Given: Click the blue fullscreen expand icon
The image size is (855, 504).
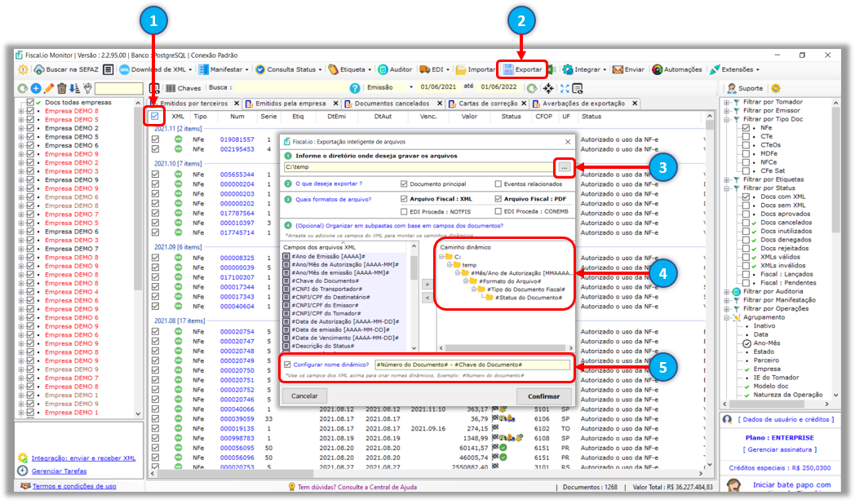Looking at the screenshot, I should [x=565, y=88].
